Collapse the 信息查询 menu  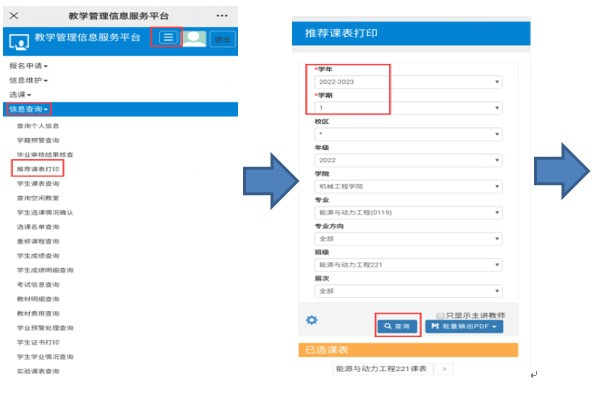click(x=28, y=109)
